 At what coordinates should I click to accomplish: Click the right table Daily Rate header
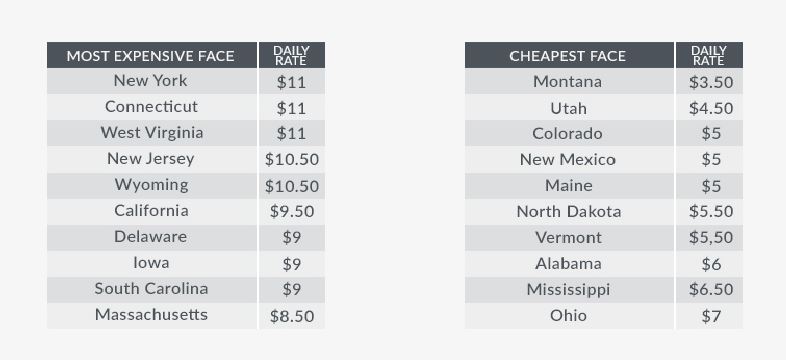710,55
